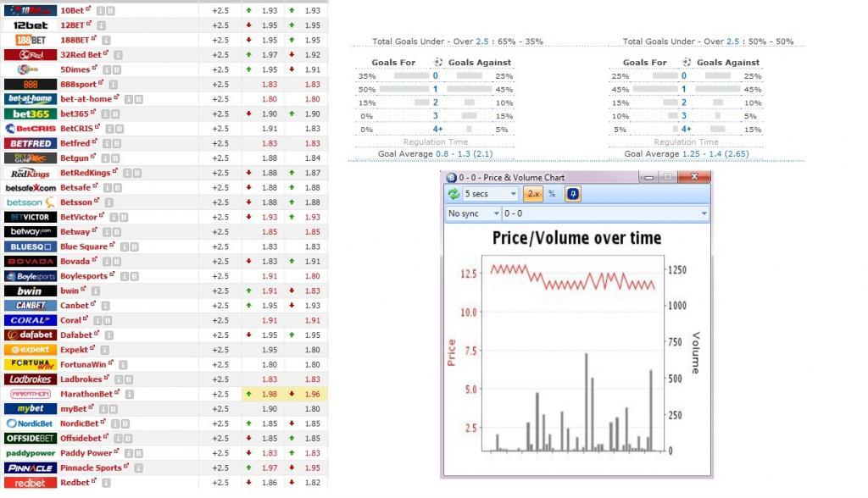The image size is (868, 498).
Task: Click the 12bet bookmaker logo
Action: click(31, 25)
